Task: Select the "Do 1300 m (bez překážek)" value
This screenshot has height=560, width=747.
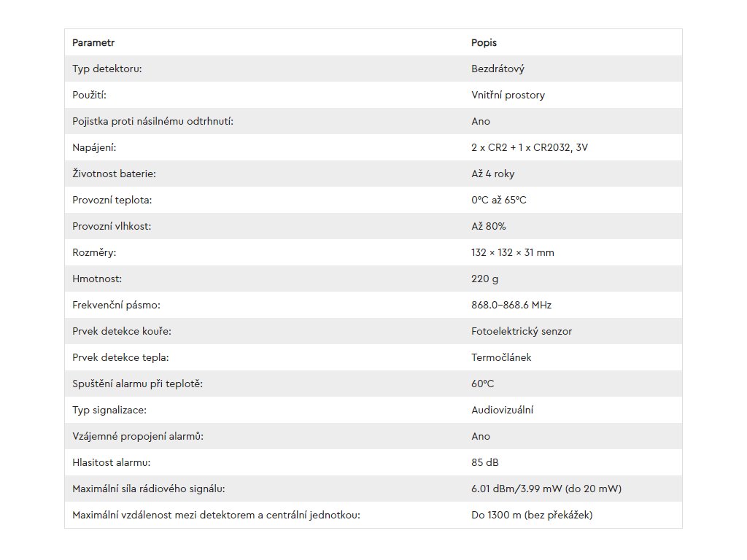Action: (532, 515)
